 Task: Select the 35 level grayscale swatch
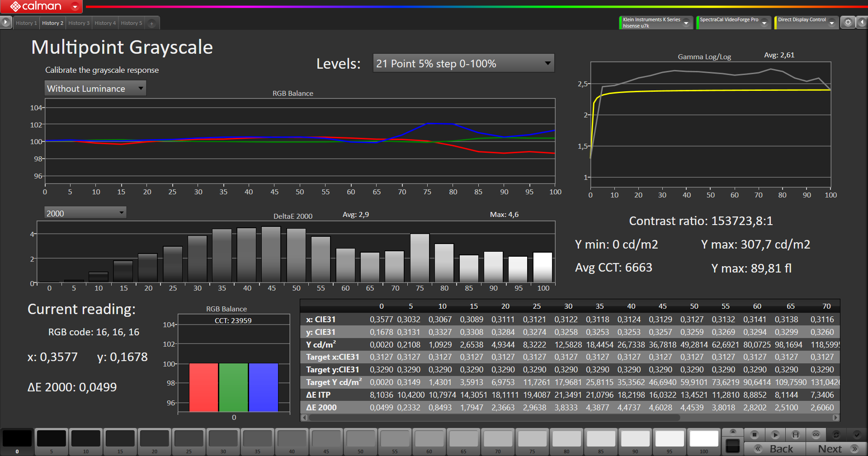258,441
